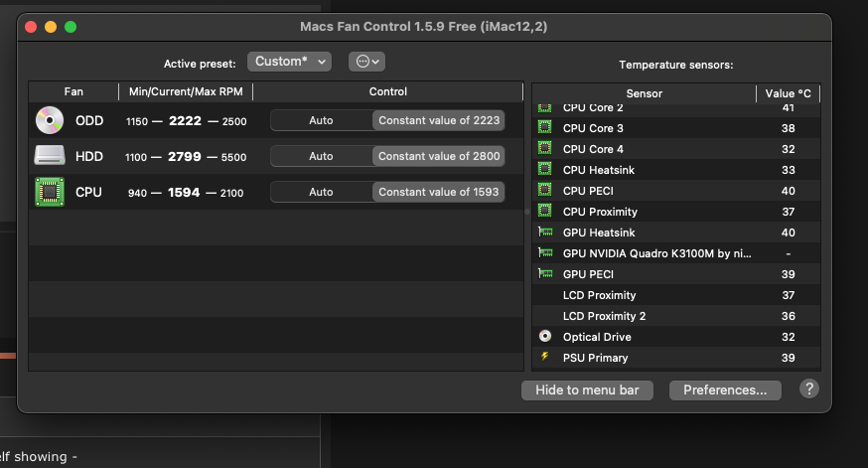Viewport: 868px width, 468px height.
Task: Click Hide to menu bar button
Action: pyautogui.click(x=587, y=390)
